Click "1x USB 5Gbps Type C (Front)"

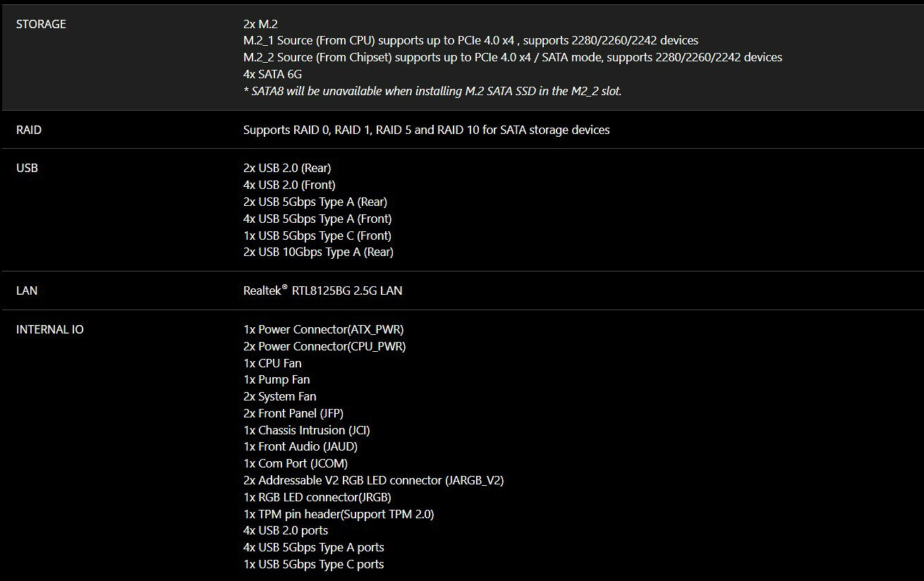[317, 236]
